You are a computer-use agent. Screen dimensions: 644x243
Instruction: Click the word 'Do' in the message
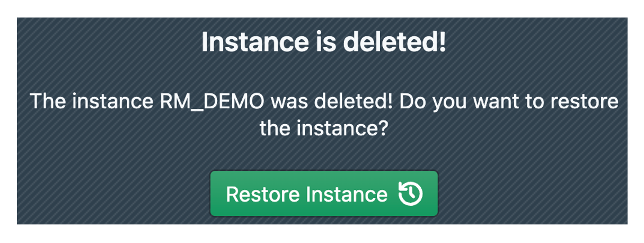[411, 101]
